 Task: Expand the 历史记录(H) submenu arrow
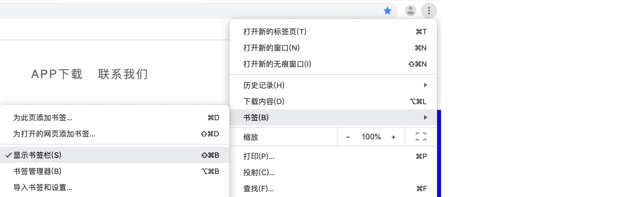coord(425,85)
